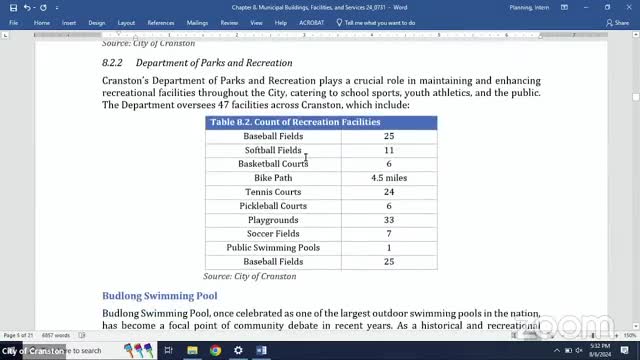Click the Planning, Intern account name
The width and height of the screenshot is (640, 360).
click(x=529, y=7)
